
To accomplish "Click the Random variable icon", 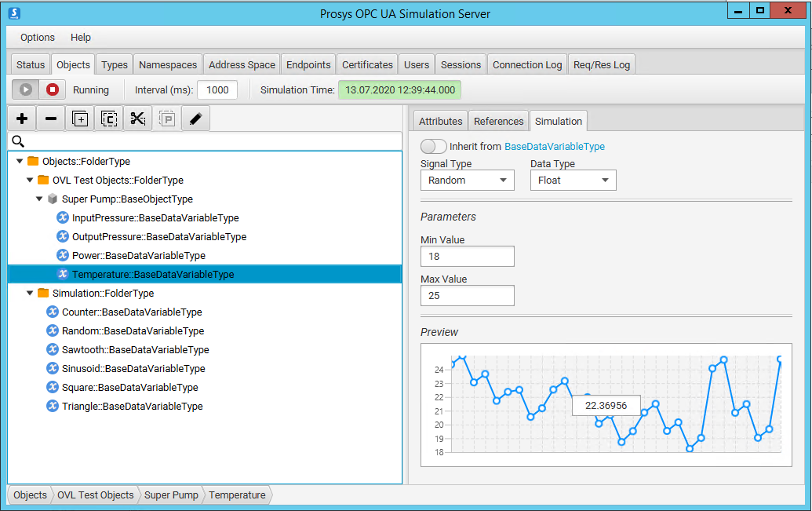I will click(53, 330).
